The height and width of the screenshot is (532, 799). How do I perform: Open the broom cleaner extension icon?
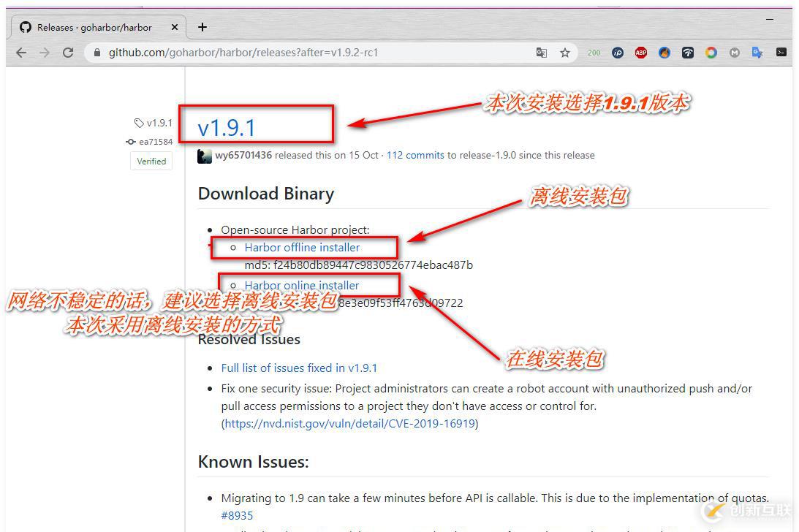tap(664, 53)
